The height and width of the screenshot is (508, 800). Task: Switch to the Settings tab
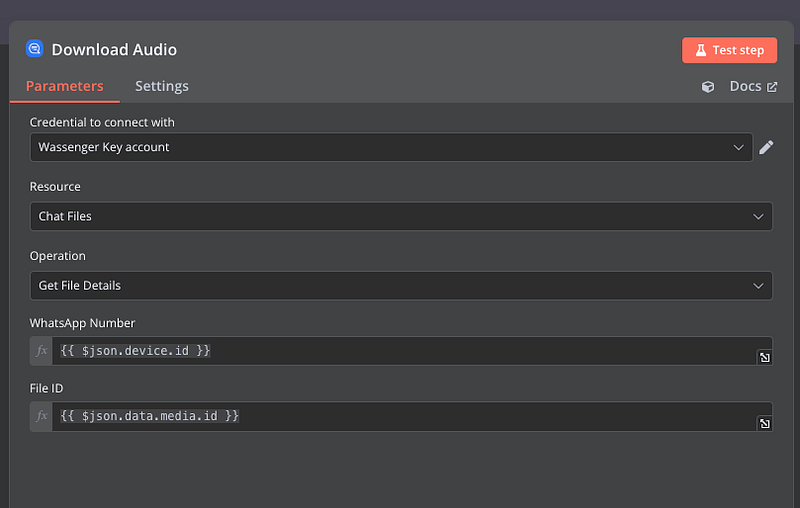(x=162, y=86)
